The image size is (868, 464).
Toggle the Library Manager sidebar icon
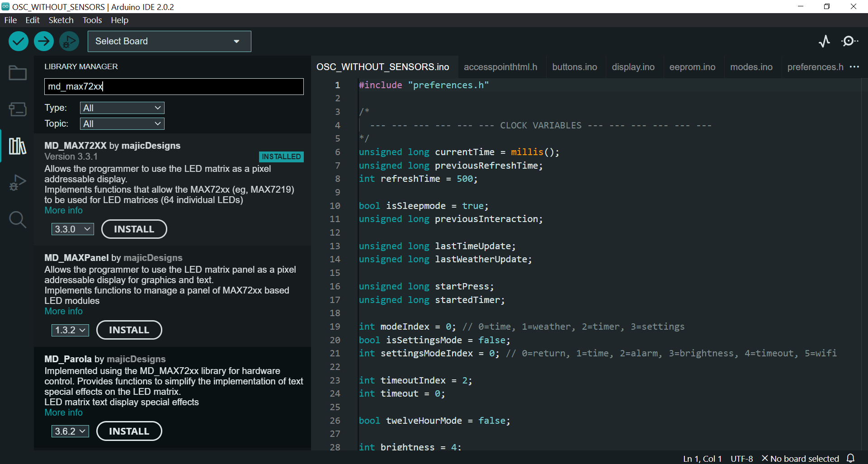coord(18,146)
